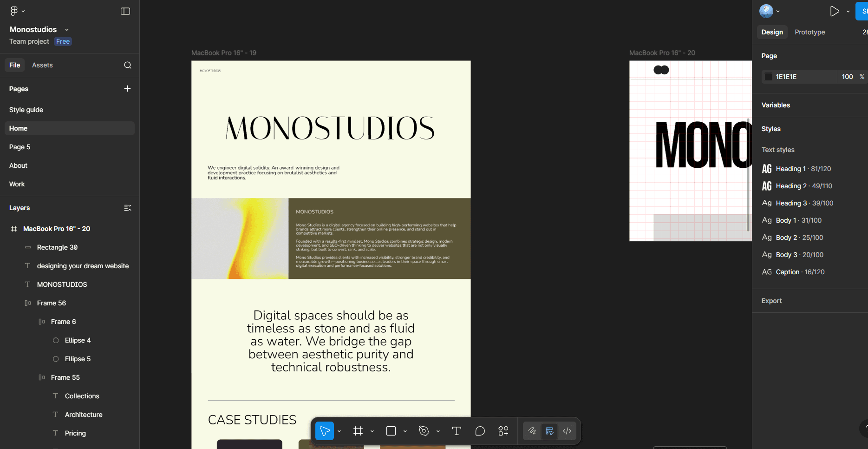This screenshot has width=868, height=449.
Task: Select the Frame tool
Action: (358, 431)
